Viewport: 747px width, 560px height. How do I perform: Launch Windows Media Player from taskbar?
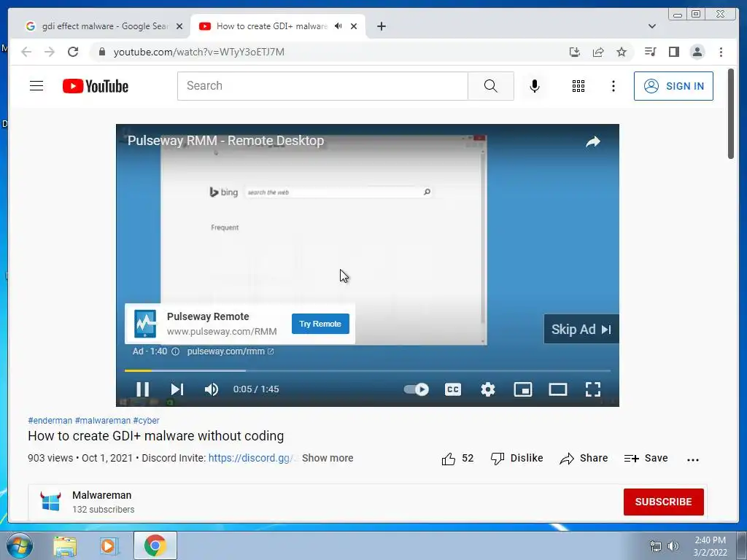(x=109, y=546)
